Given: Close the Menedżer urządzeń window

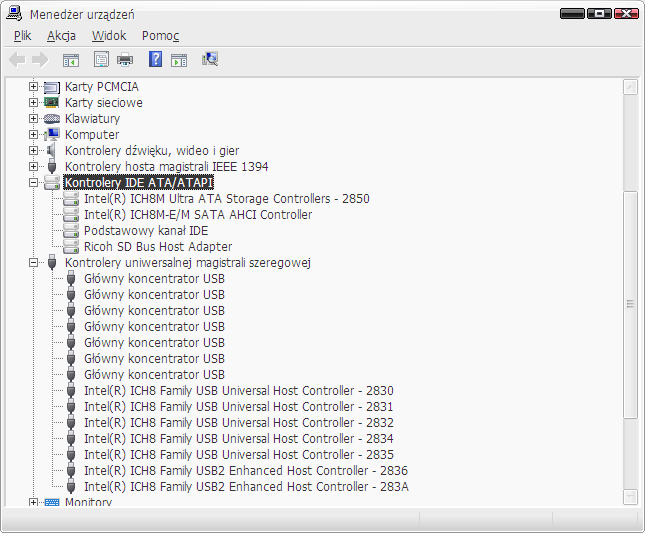Looking at the screenshot, I should pyautogui.click(x=626, y=14).
